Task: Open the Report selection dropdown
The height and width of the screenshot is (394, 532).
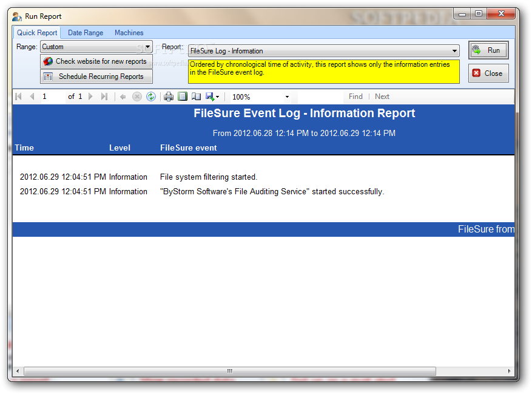Action: 324,51
